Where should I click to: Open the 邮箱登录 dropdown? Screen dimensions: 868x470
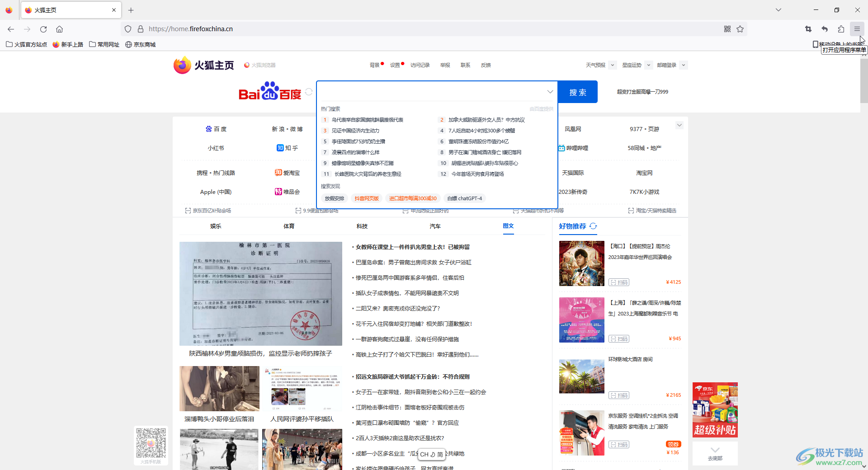(x=684, y=65)
